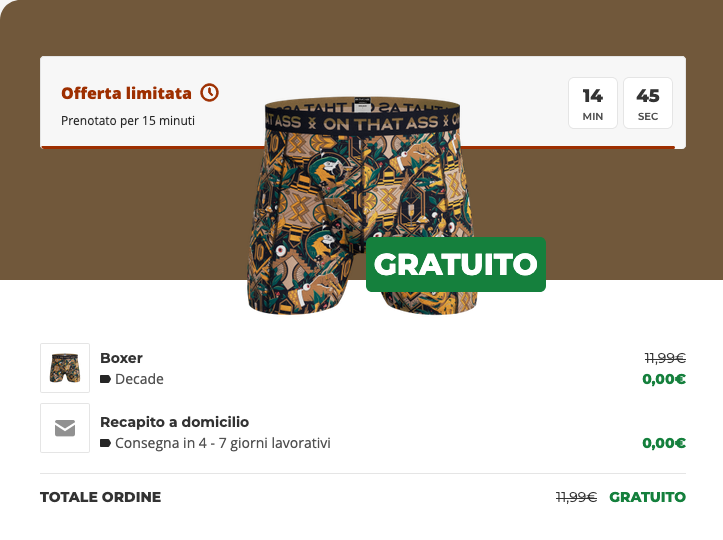Click the green 0,00€ Boxer price
Screen dimensions: 723x540
tap(664, 379)
